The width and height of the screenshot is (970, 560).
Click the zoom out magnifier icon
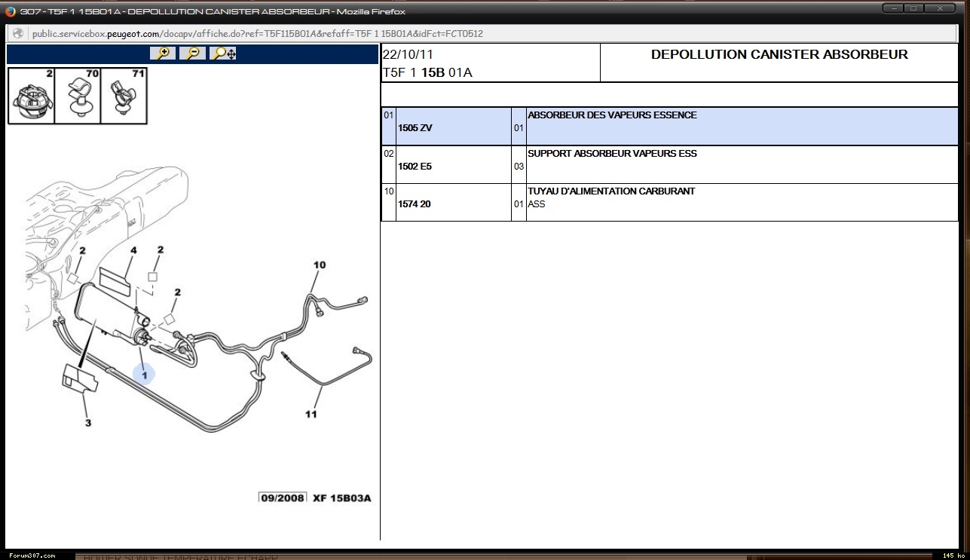[192, 53]
